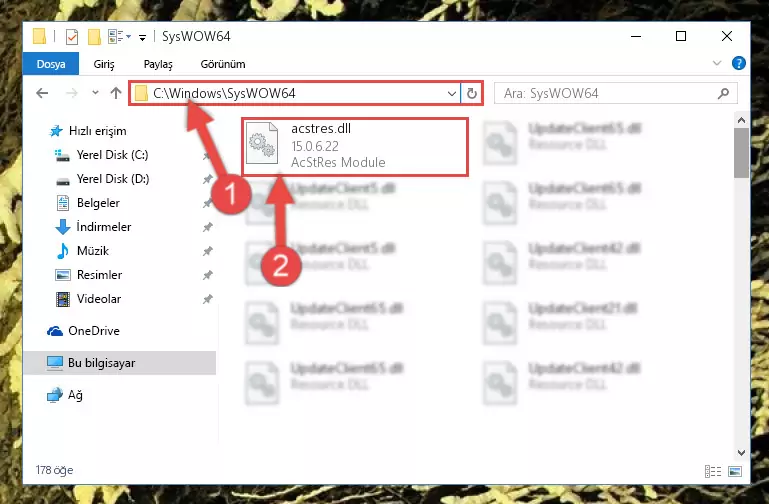Minimize the SysWOW64 window
The image size is (769, 504).
pos(636,36)
